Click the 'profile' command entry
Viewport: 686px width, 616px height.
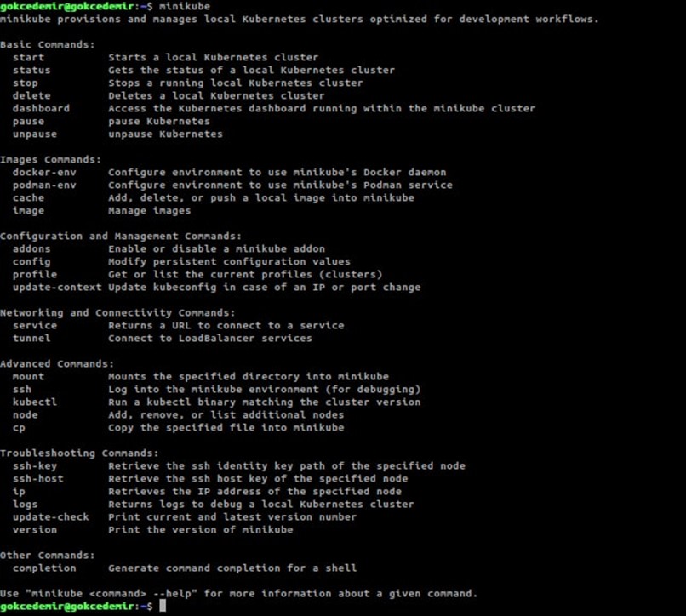35,274
